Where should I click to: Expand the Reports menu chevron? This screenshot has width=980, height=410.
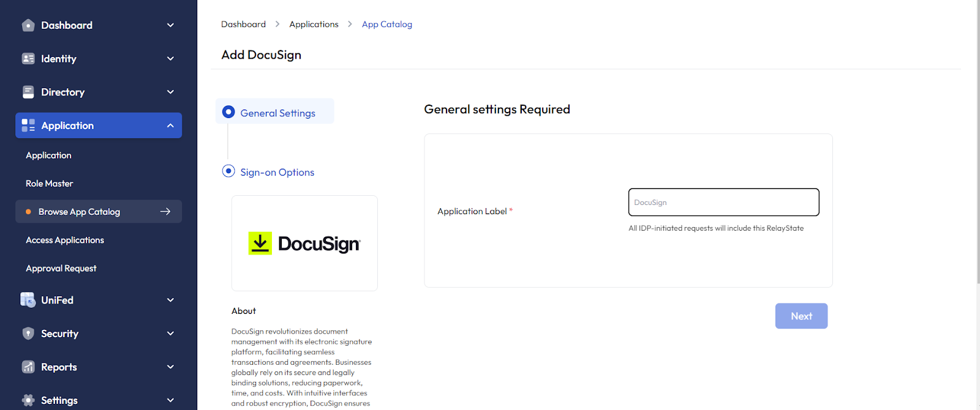point(170,367)
